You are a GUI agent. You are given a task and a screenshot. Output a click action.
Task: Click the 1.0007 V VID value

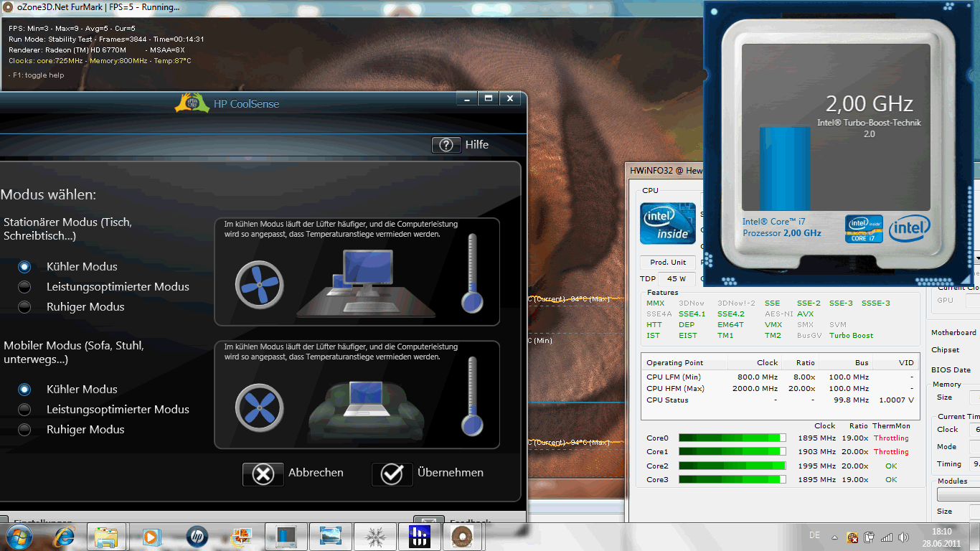tap(896, 400)
